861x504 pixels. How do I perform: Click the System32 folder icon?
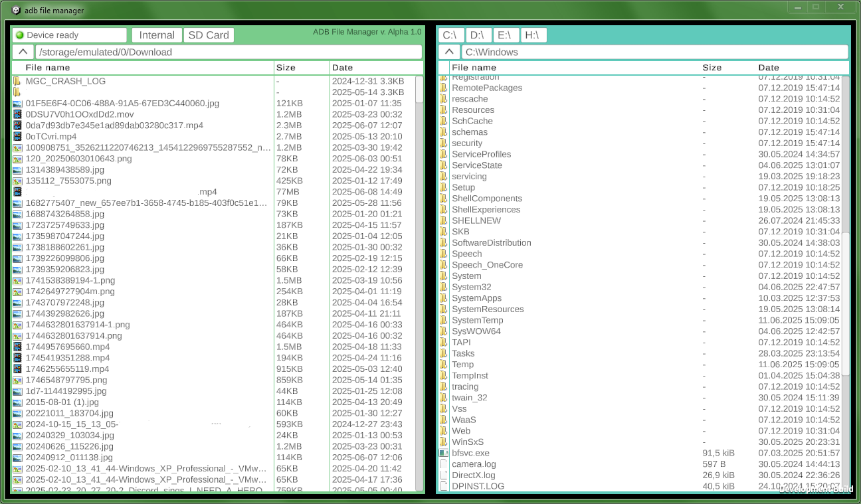[443, 287]
